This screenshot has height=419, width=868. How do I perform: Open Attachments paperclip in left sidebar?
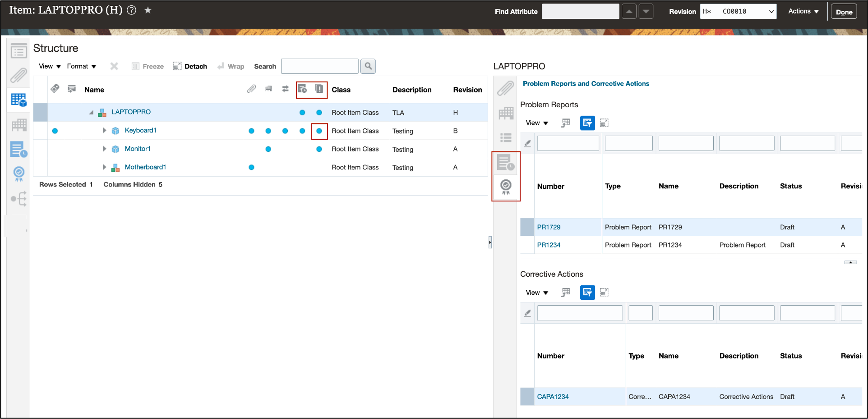(19, 75)
